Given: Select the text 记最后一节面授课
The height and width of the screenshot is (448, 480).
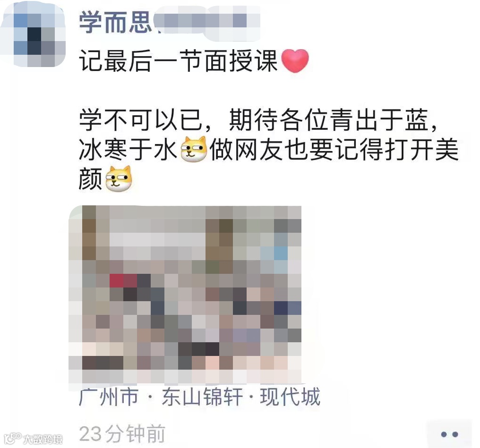Looking at the screenshot, I should point(178,61).
